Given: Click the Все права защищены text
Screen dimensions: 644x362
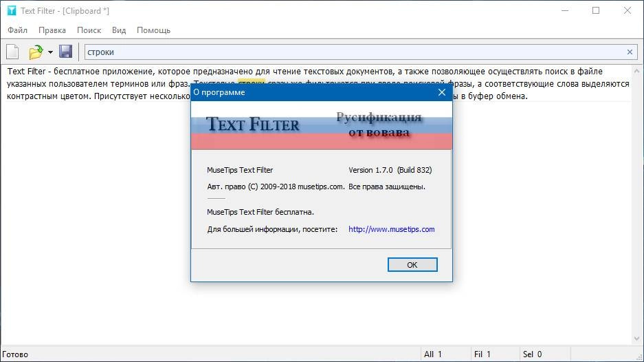Looking at the screenshot, I should tap(387, 187).
